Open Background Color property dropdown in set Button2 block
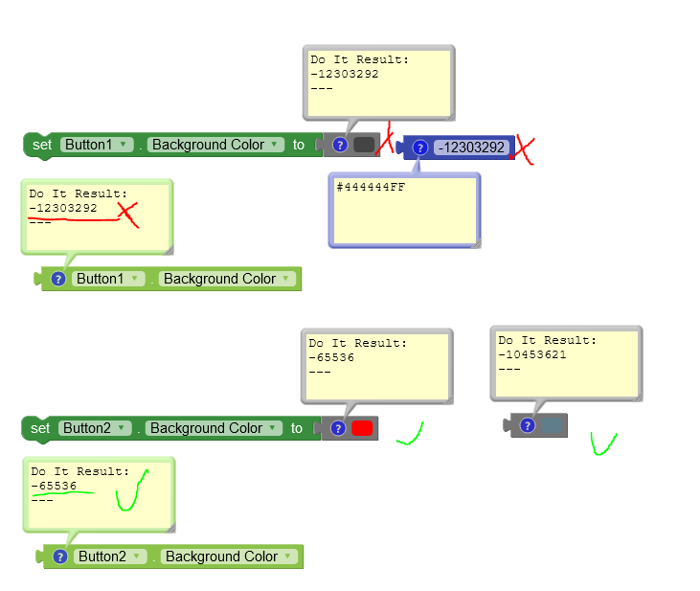The width and height of the screenshot is (700, 591). click(x=214, y=428)
